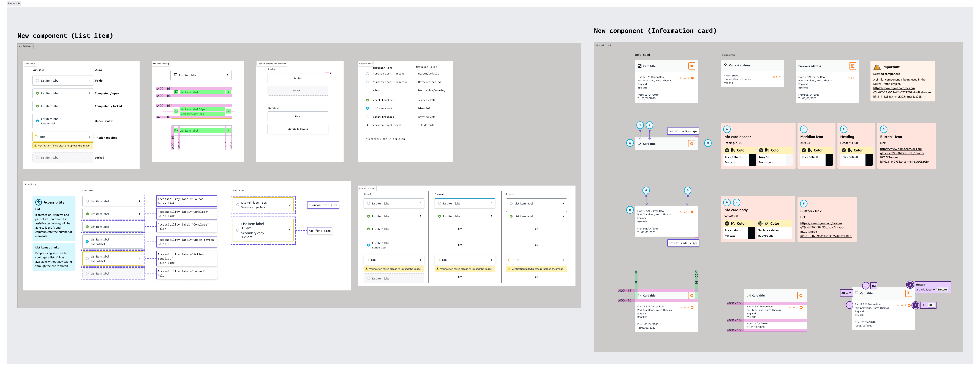980x371 pixels.
Task: Click Gray 50 Background color swatch
Action: [789, 160]
